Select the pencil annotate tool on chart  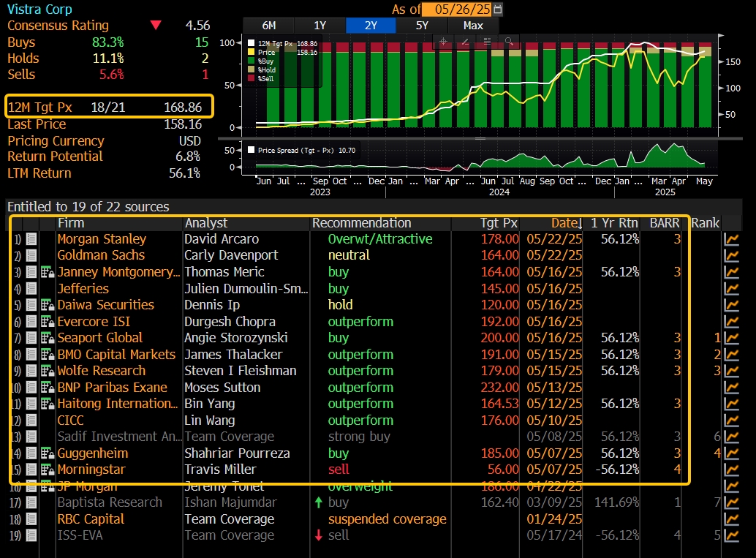click(466, 42)
